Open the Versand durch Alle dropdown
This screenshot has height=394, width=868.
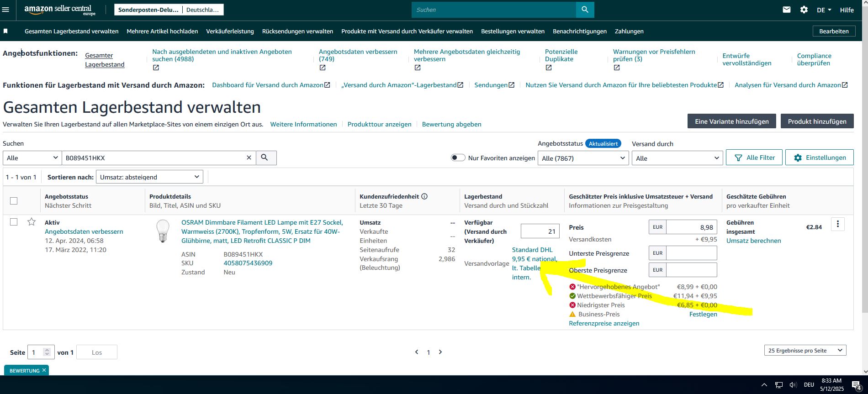point(677,158)
